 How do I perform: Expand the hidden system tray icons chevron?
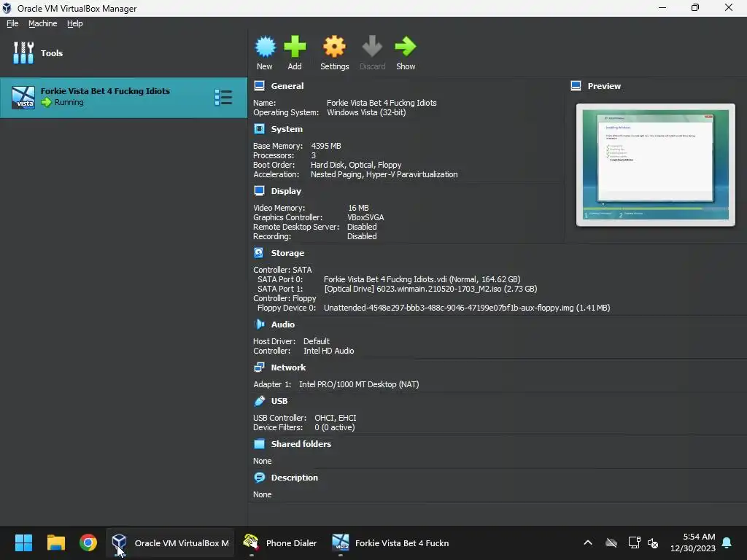click(x=588, y=542)
